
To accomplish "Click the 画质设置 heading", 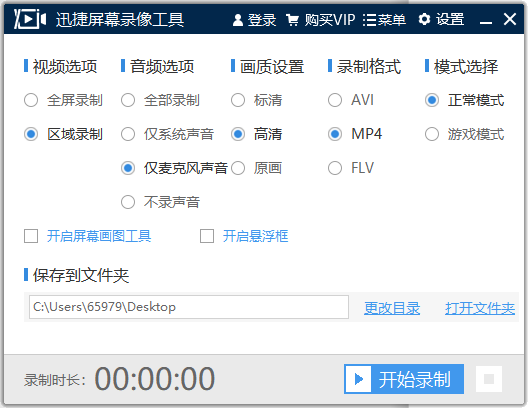I will point(272,66).
